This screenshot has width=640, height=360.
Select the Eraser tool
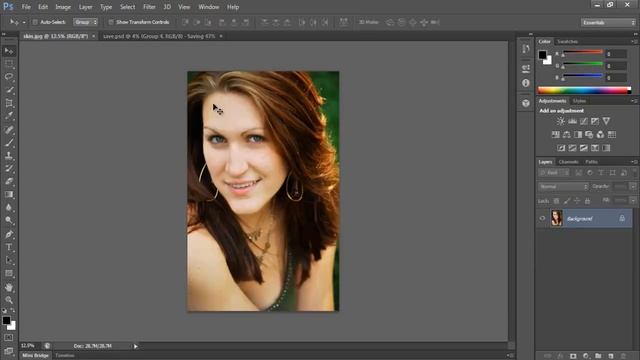tap(9, 182)
